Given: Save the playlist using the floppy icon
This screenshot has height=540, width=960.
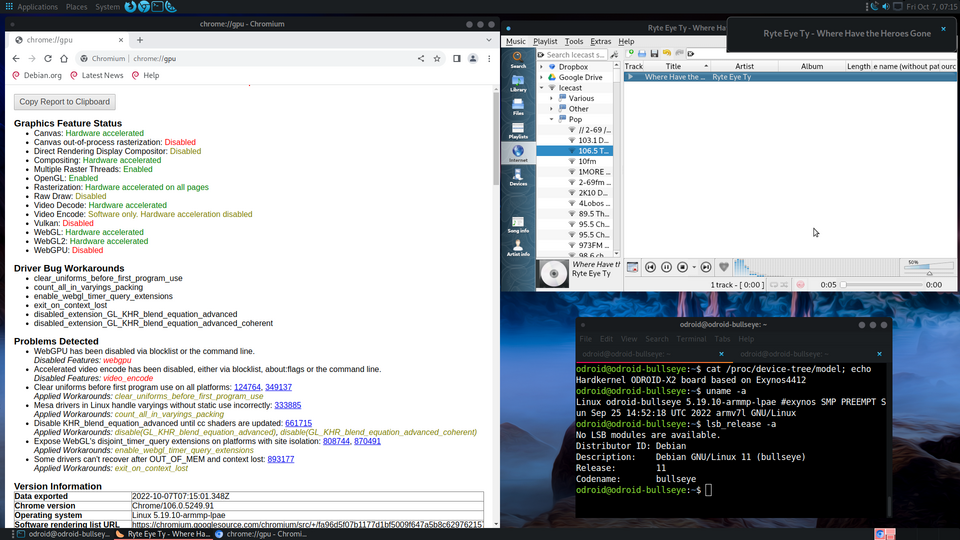Looking at the screenshot, I should (x=654, y=54).
